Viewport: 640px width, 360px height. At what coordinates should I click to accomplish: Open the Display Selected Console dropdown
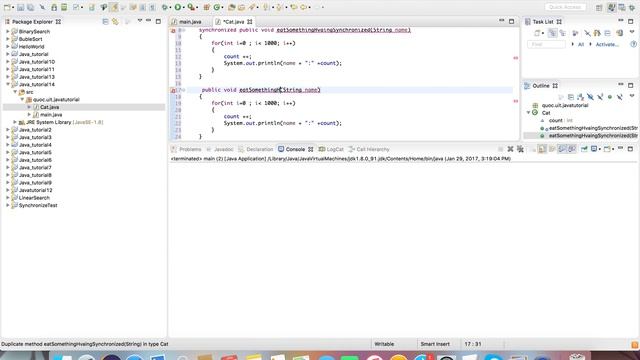tap(600, 149)
